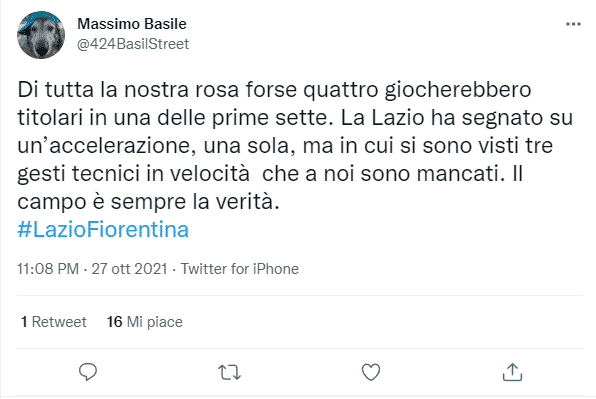This screenshot has width=596, height=399.
Task: Click the word 'giocherebbero' in the tweet
Action: tap(458, 91)
